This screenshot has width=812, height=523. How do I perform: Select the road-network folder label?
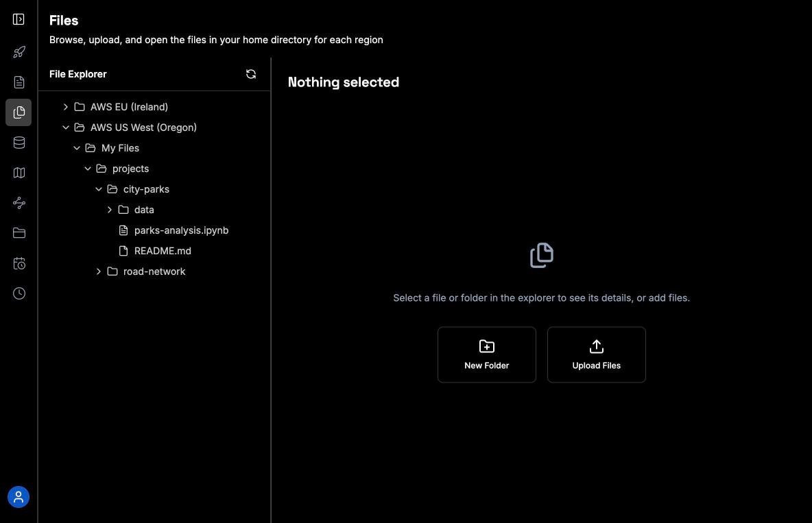coord(154,271)
